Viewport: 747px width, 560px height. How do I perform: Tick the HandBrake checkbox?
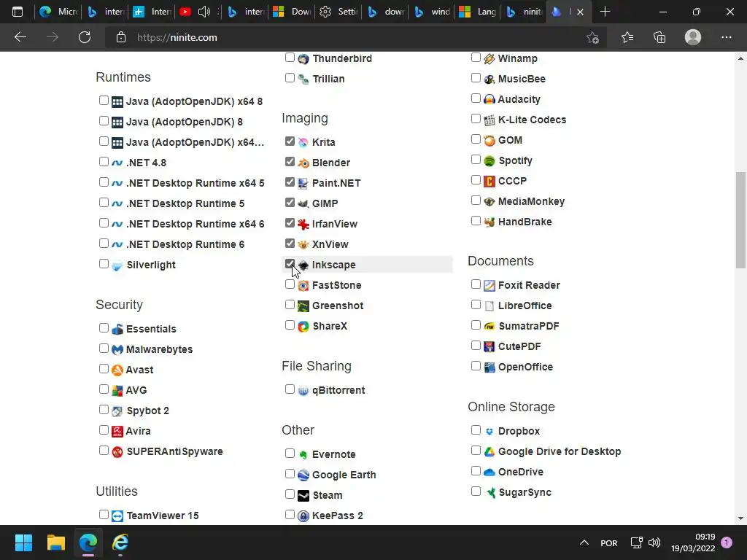[x=476, y=221]
